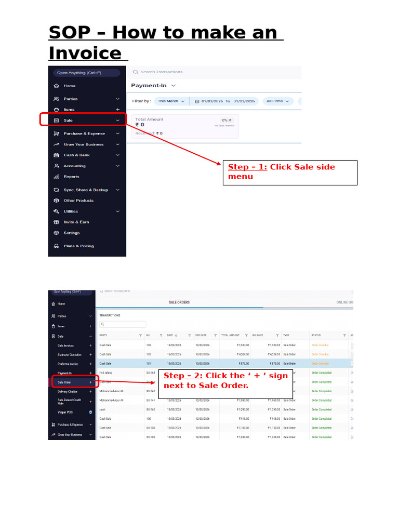Select the highlighted Cash Sale row numbered 101

[225, 364]
